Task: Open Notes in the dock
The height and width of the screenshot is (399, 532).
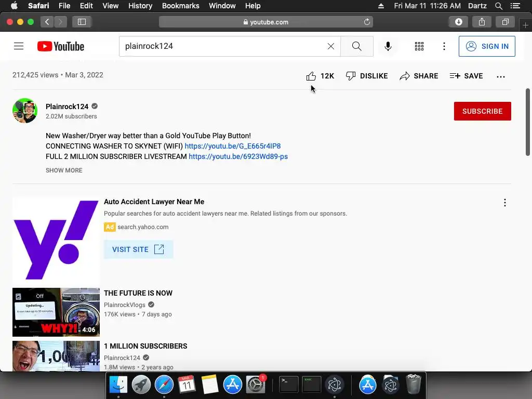Action: (210, 384)
